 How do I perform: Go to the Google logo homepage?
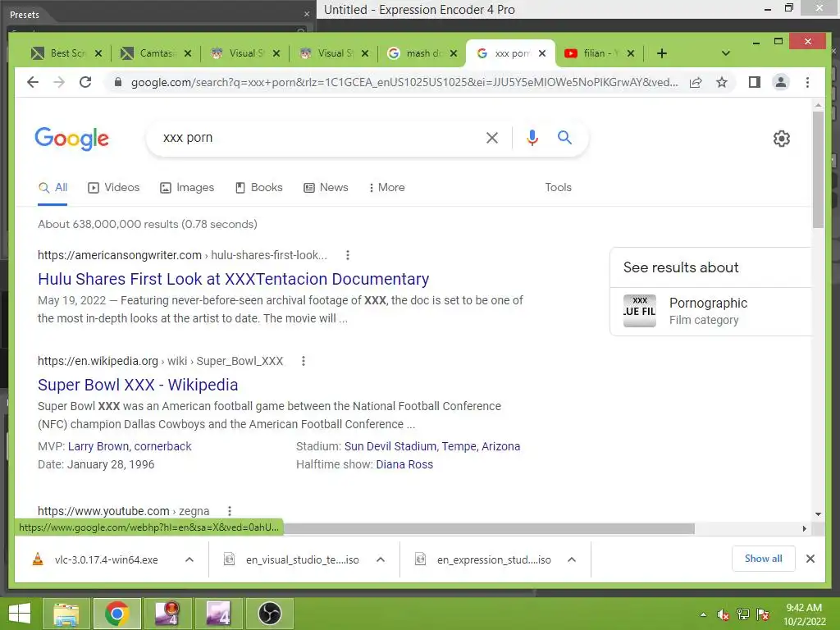pyautogui.click(x=72, y=139)
